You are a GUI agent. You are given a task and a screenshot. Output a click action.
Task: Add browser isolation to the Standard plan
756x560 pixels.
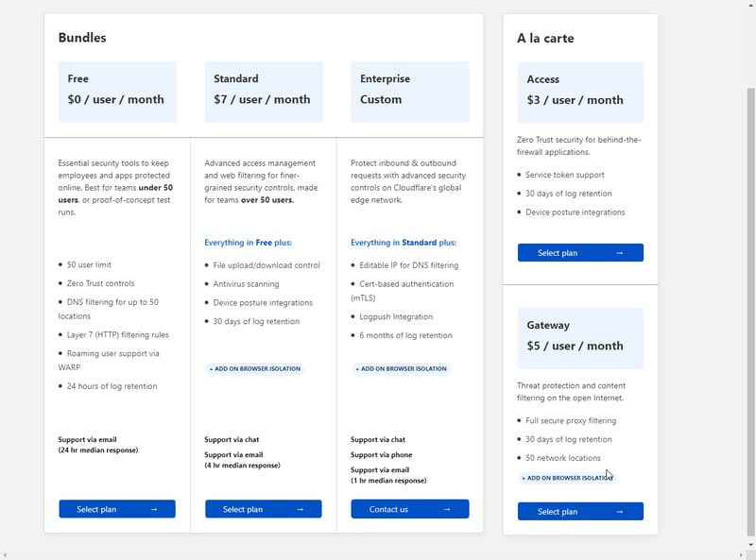[x=254, y=368]
